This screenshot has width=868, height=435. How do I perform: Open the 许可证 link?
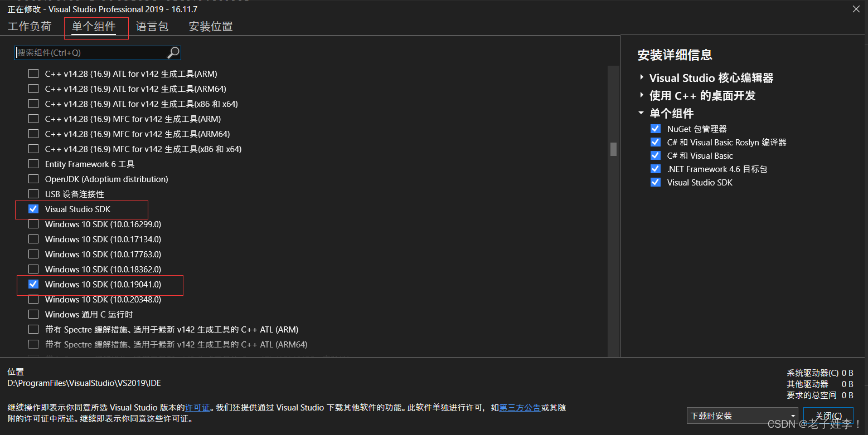[x=197, y=407]
